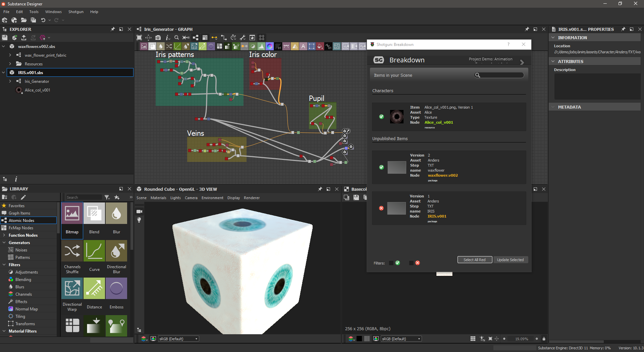Viewport: 644px width, 352px height.
Task: Click the Breakdown search field
Action: coord(499,75)
